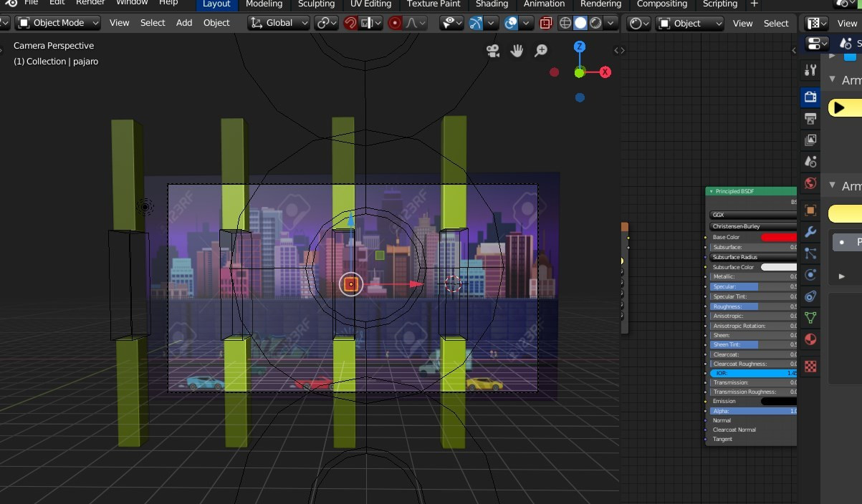862x504 pixels.
Task: Switch to the Shading workspace tab
Action: tap(492, 4)
